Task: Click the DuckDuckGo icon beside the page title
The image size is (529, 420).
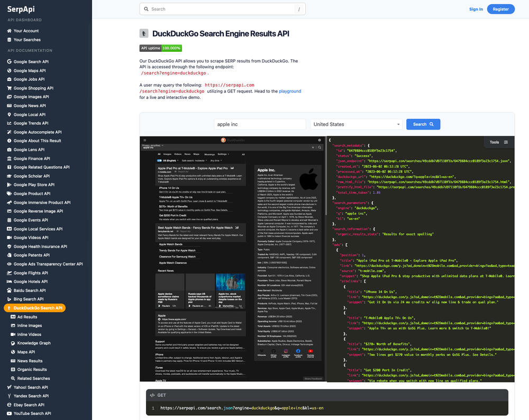Action: pos(144,33)
